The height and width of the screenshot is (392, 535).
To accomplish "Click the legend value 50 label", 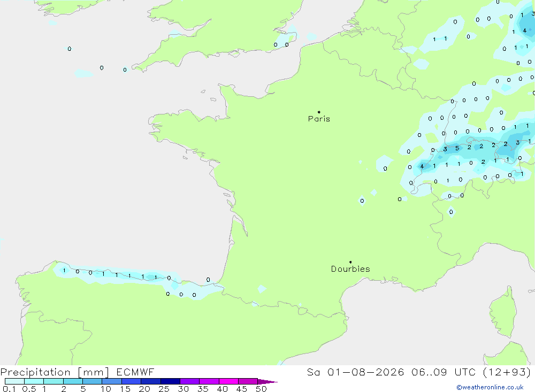I will pos(261,389).
